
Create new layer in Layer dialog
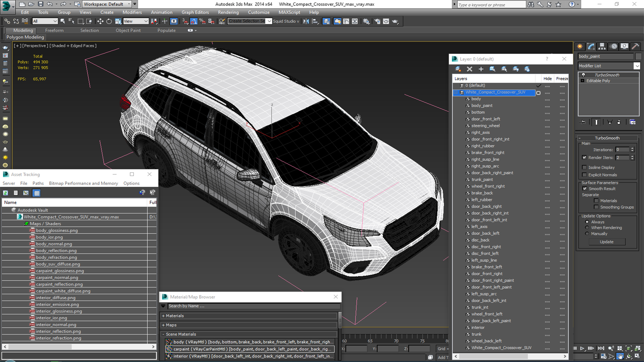click(458, 69)
